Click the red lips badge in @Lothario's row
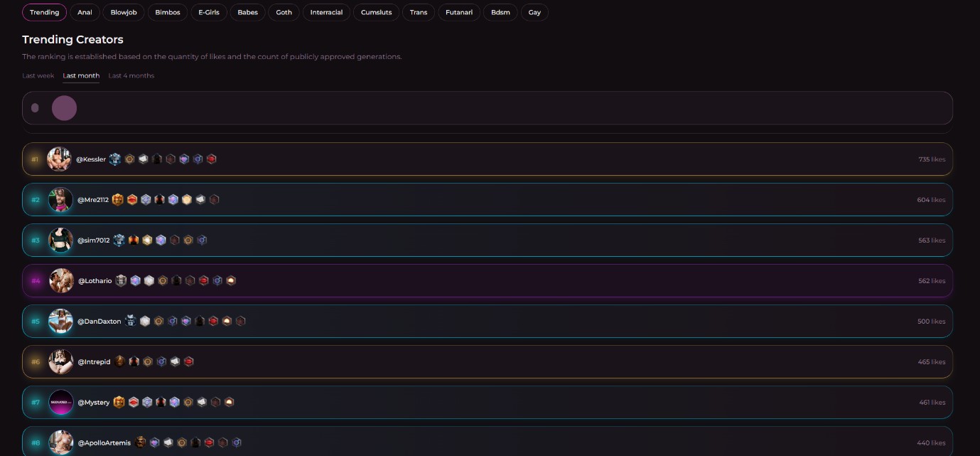 coord(204,281)
